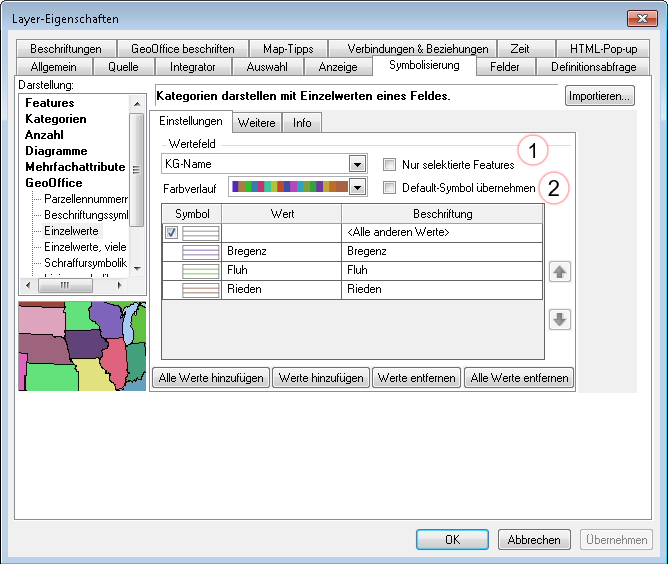Click the symbol for all other values
This screenshot has width=669, height=564.
pyautogui.click(x=199, y=232)
